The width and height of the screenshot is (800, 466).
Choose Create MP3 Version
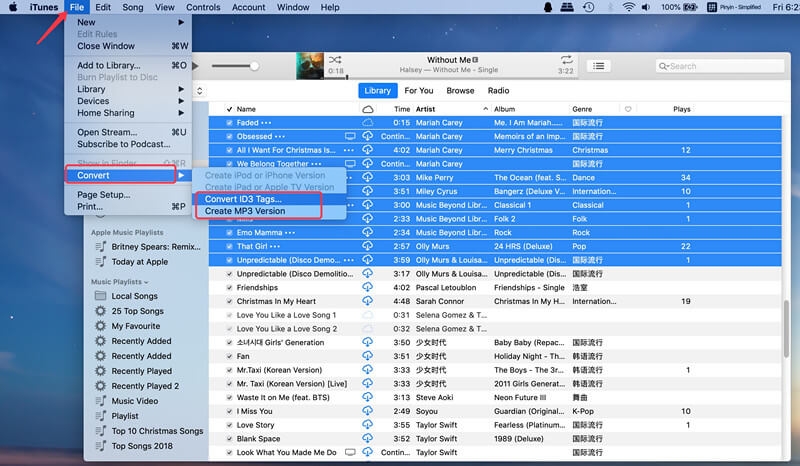click(244, 211)
